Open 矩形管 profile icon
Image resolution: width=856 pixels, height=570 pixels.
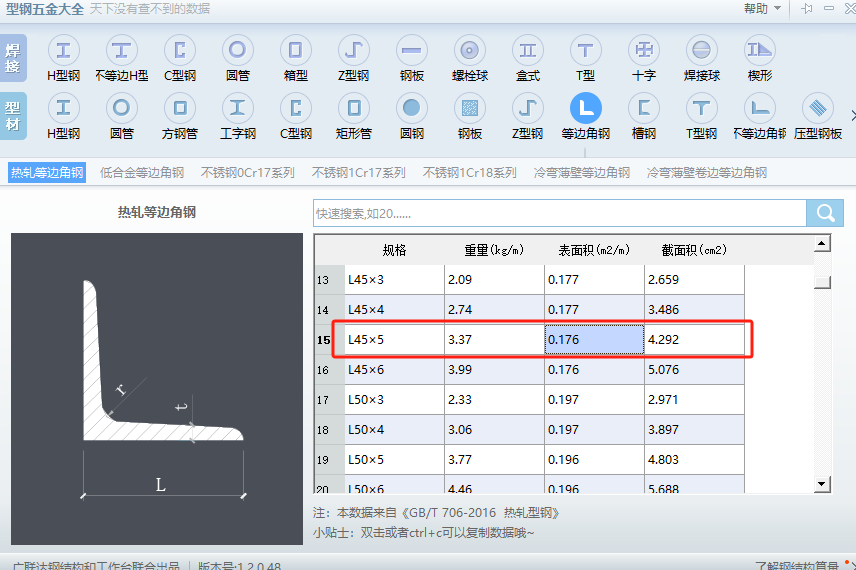coord(353,108)
